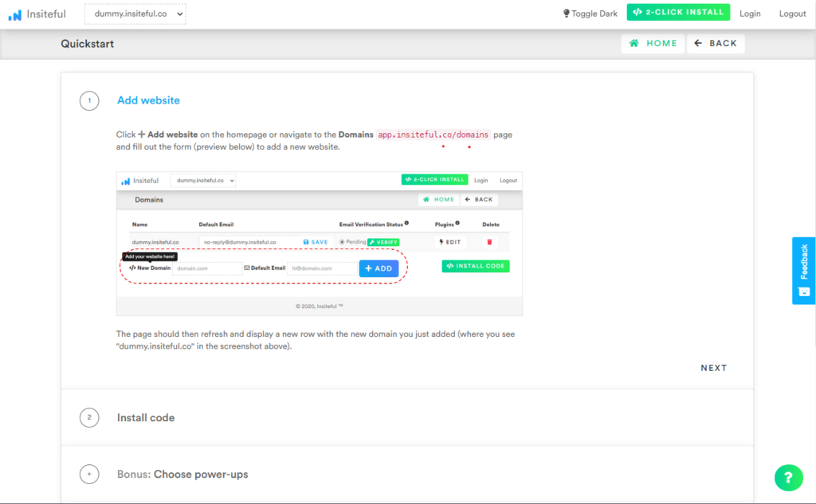Open the dummy.insiteful.co domain dropdown
Image resolution: width=816 pixels, height=504 pixels.
(135, 14)
